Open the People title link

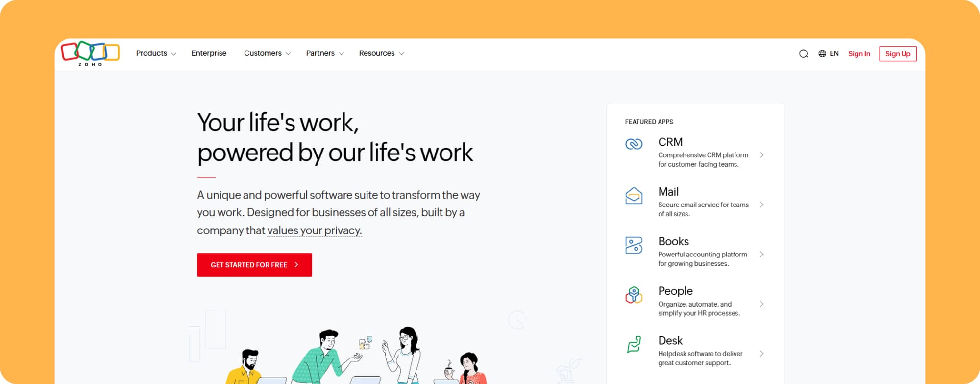[675, 291]
